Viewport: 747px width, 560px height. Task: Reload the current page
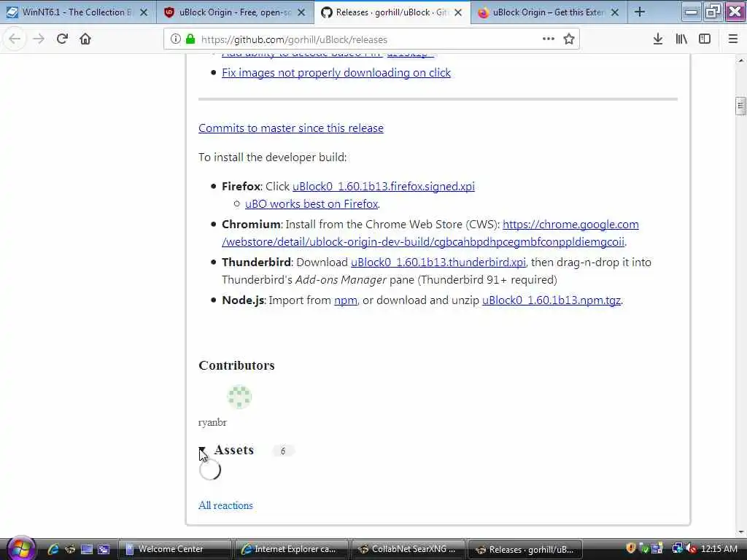click(x=62, y=39)
